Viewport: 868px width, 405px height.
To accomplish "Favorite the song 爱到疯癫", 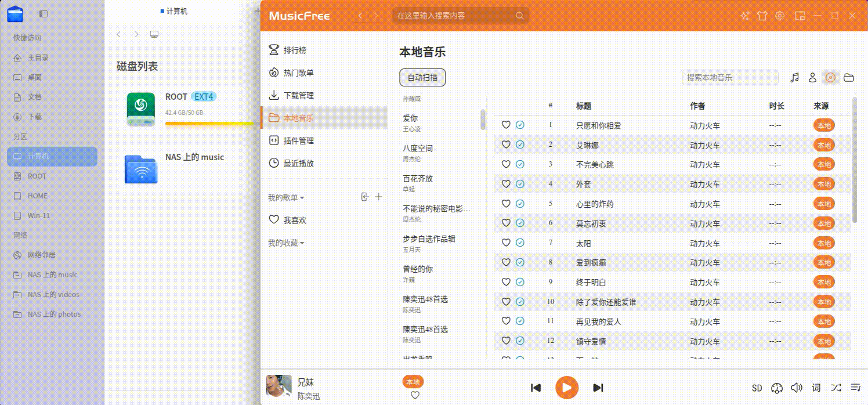I will point(506,262).
